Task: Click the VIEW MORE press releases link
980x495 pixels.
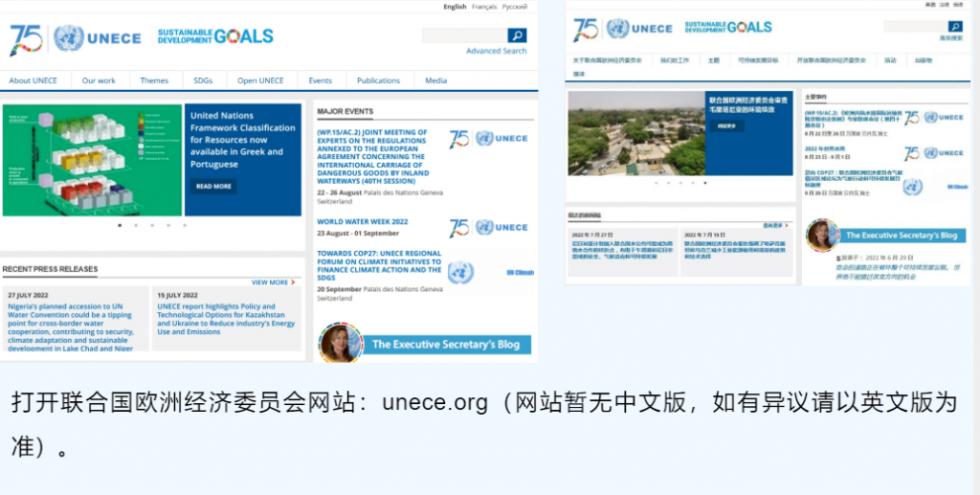Action: [270, 282]
